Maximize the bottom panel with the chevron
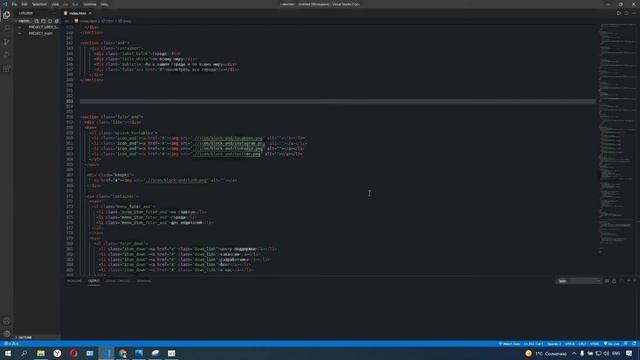 click(x=629, y=281)
